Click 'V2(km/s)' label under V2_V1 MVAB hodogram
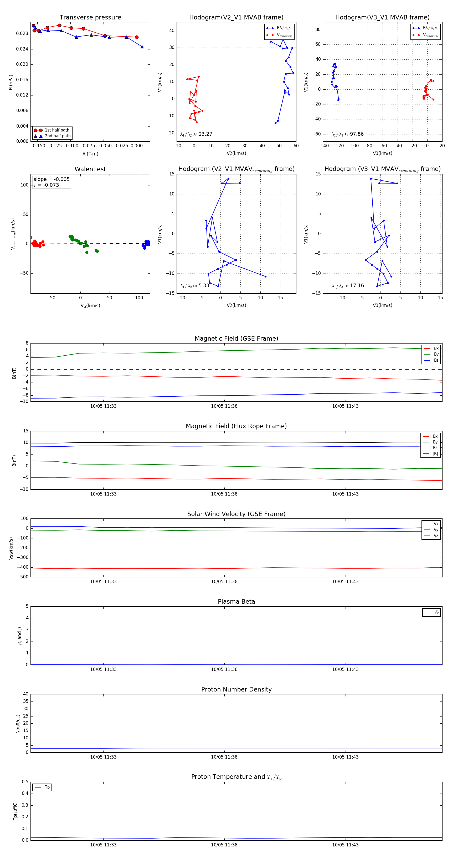 click(236, 153)
